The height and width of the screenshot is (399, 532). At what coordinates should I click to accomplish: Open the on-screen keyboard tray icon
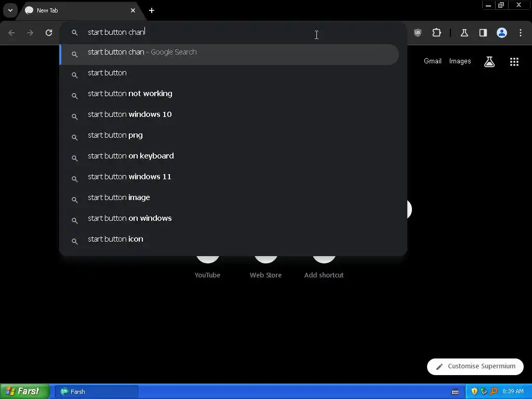(x=455, y=392)
